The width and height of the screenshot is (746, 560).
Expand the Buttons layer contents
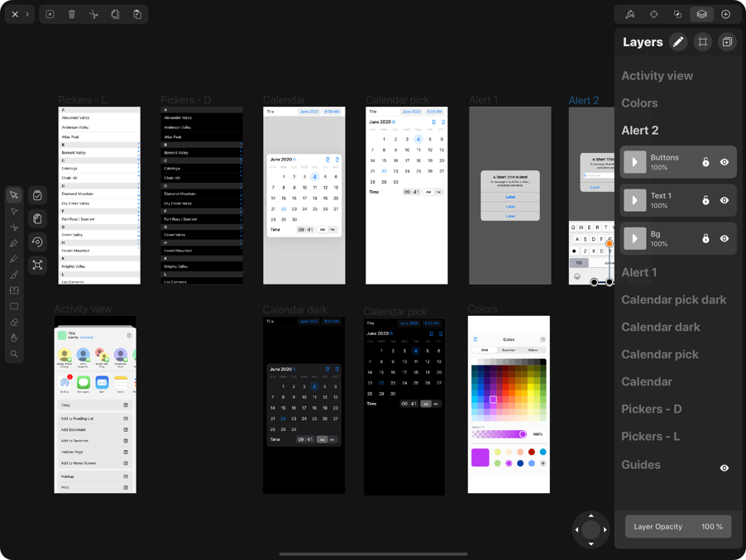coord(634,162)
